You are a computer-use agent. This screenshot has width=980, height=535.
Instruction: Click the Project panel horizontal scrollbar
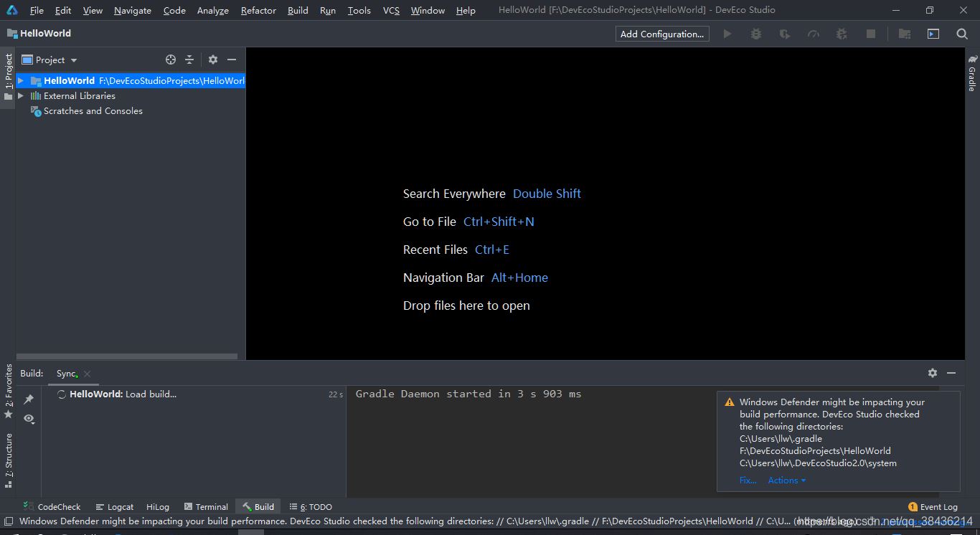[127, 356]
